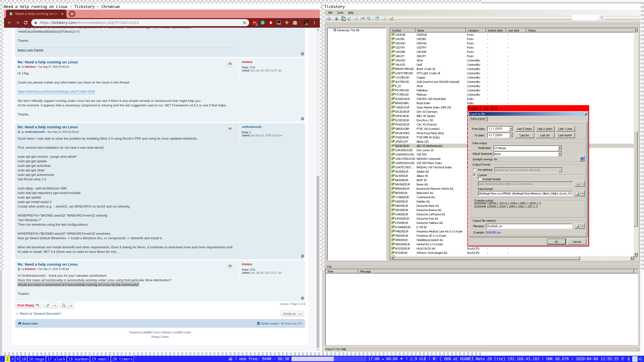Select the Data export tab
The height and width of the screenshot is (362, 644).
(478, 119)
